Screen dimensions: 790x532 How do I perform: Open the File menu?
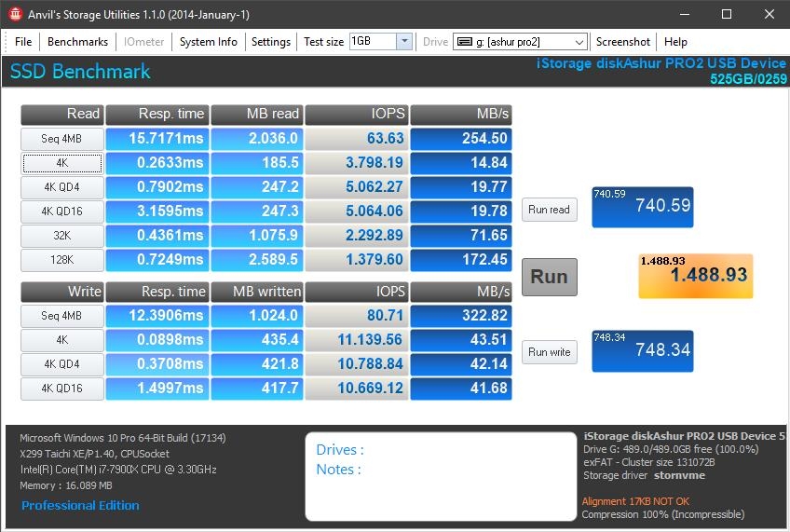(x=23, y=42)
